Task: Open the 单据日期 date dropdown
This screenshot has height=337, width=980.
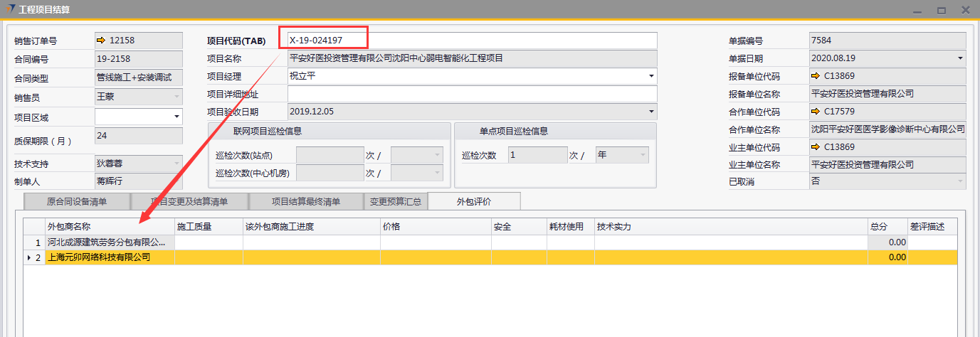Action: tap(960, 58)
